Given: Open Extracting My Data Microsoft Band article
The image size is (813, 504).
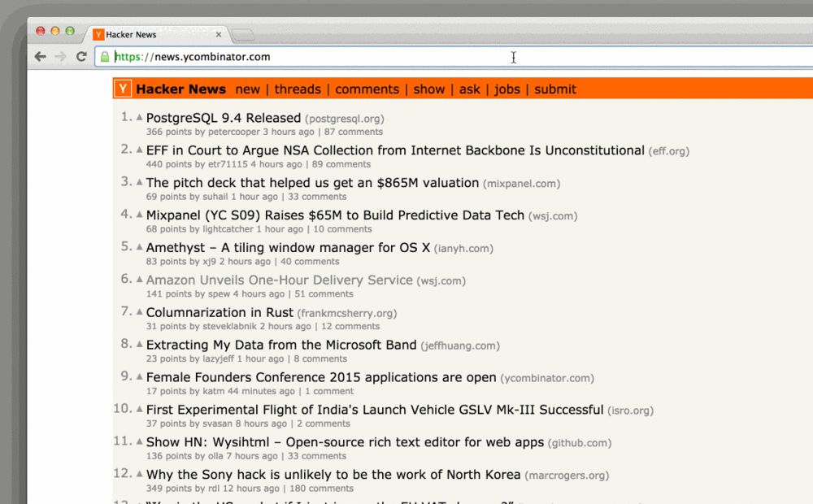Looking at the screenshot, I should [281, 345].
